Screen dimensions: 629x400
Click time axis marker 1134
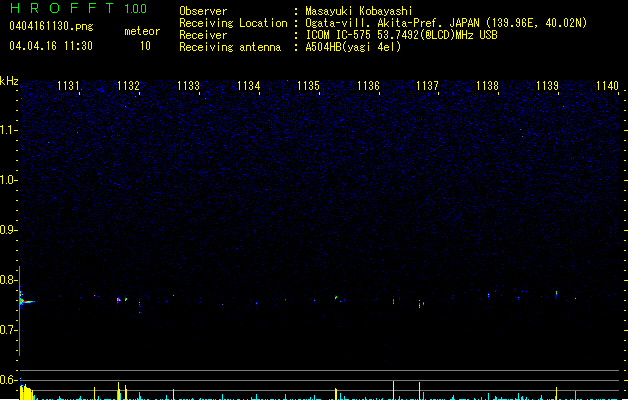click(248, 86)
